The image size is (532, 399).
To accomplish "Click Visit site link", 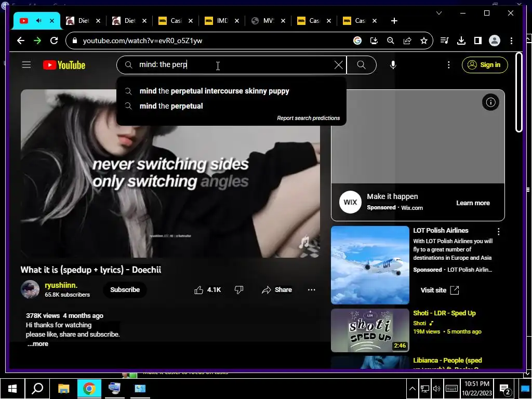I will tap(440, 290).
